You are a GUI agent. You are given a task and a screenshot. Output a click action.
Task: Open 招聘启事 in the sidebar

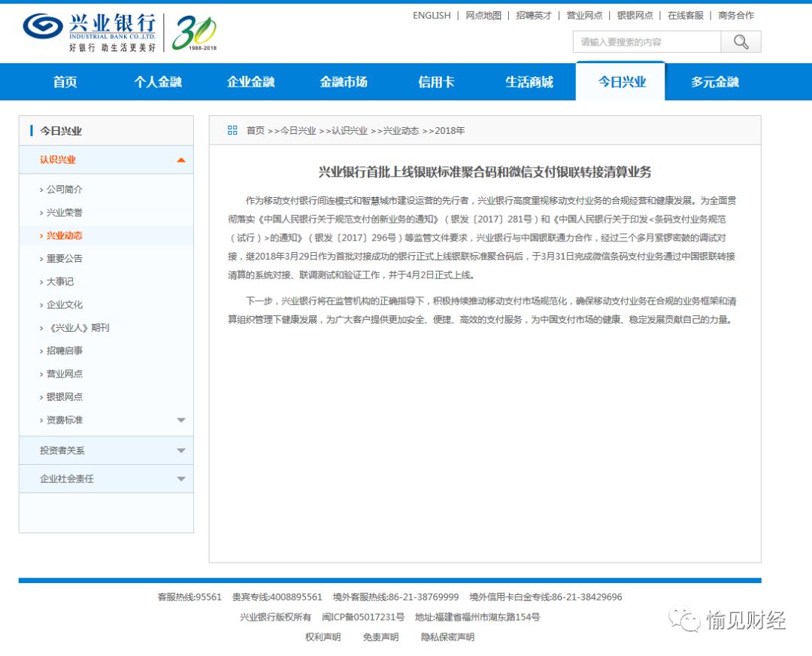64,351
